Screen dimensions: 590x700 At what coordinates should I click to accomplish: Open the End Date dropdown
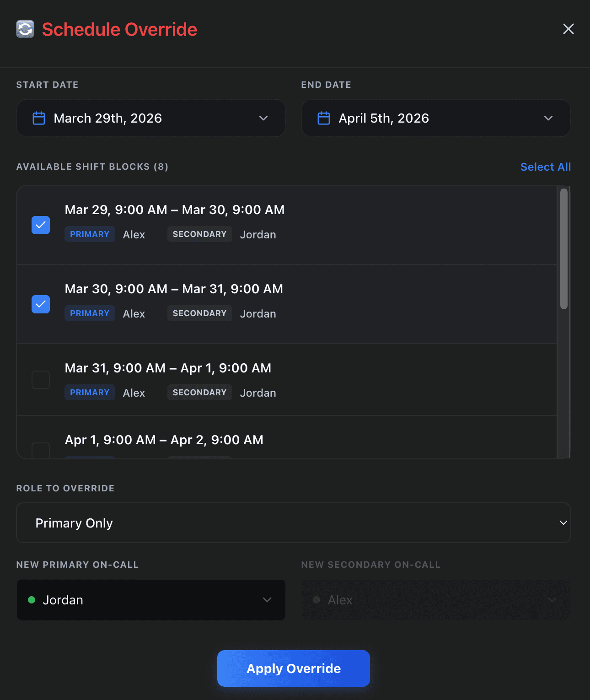(x=548, y=118)
